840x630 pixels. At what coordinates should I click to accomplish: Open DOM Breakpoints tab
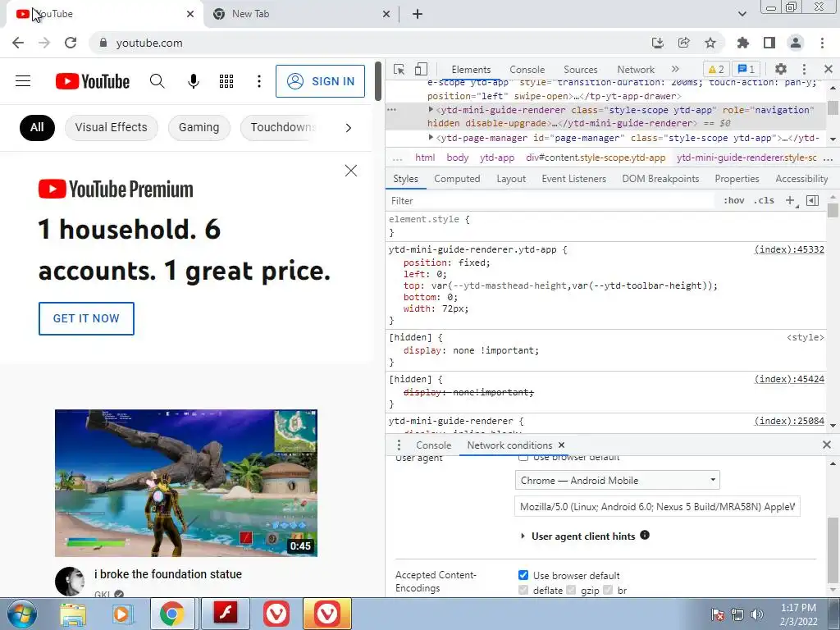point(660,179)
